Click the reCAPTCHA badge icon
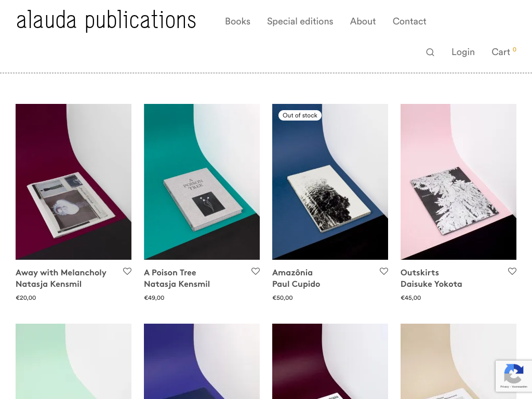 [x=513, y=375]
